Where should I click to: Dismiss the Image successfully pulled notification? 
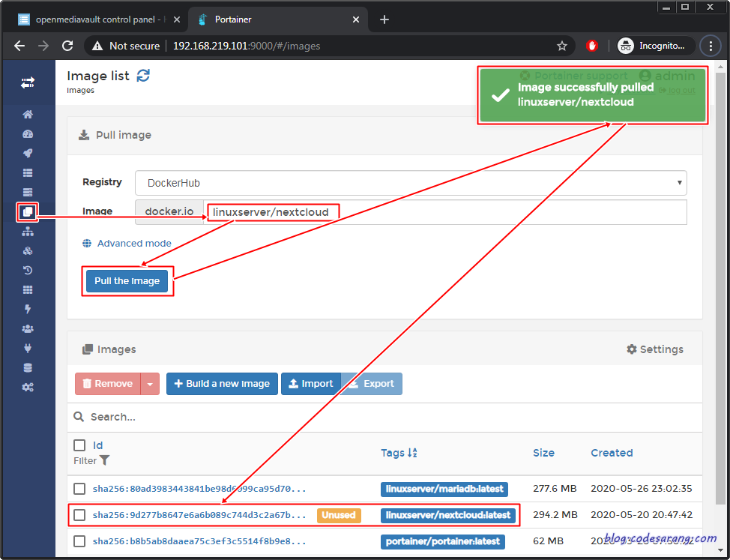(x=593, y=95)
